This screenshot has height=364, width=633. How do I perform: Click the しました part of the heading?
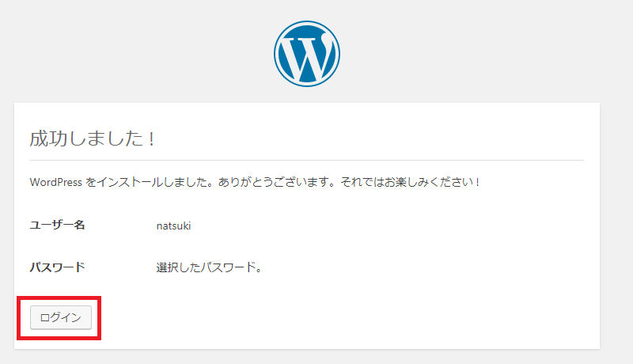[x=106, y=138]
